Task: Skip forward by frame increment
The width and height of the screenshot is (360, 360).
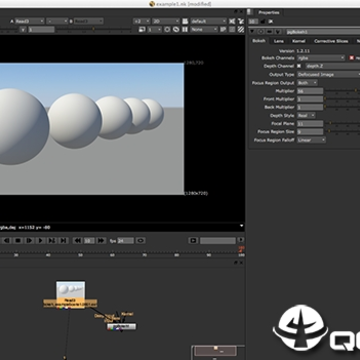Action: 101,240
